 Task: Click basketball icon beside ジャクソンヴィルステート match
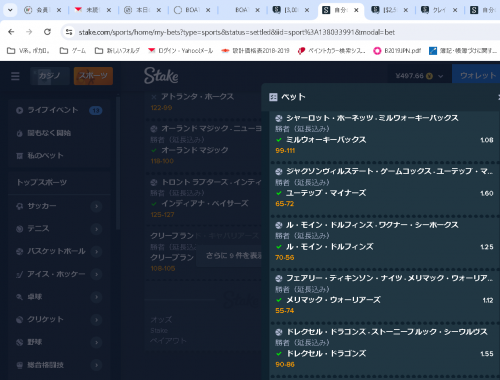point(279,172)
